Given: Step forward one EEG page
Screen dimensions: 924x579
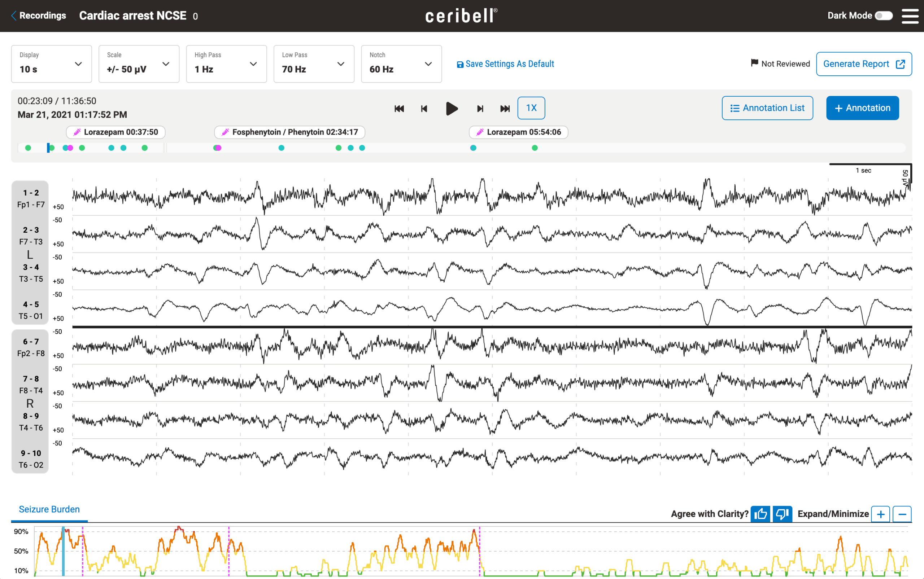Looking at the screenshot, I should click(x=480, y=108).
